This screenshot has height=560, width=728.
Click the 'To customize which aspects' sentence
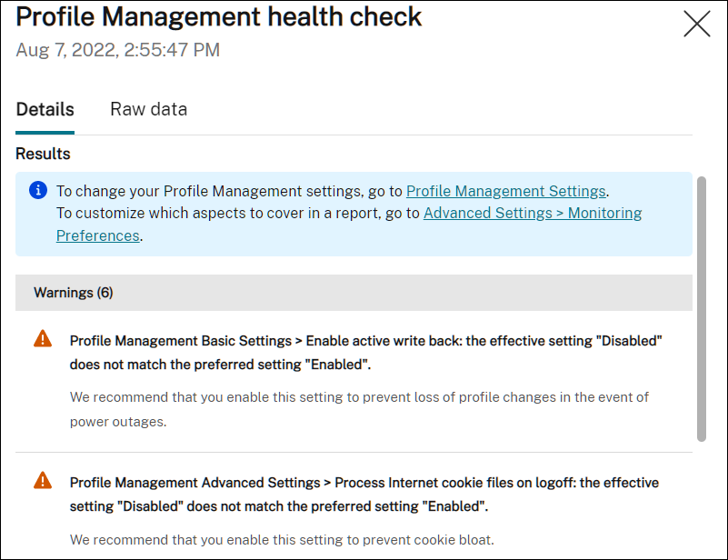coord(236,214)
